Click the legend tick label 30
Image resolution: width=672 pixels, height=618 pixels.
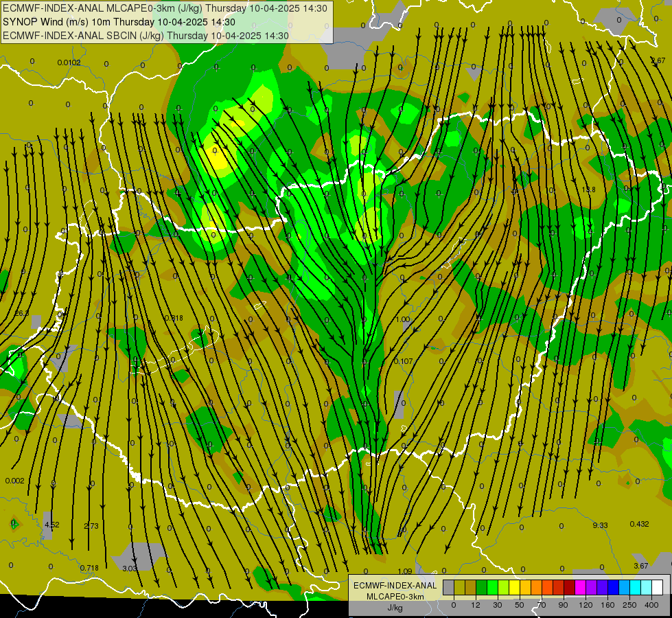click(x=498, y=605)
